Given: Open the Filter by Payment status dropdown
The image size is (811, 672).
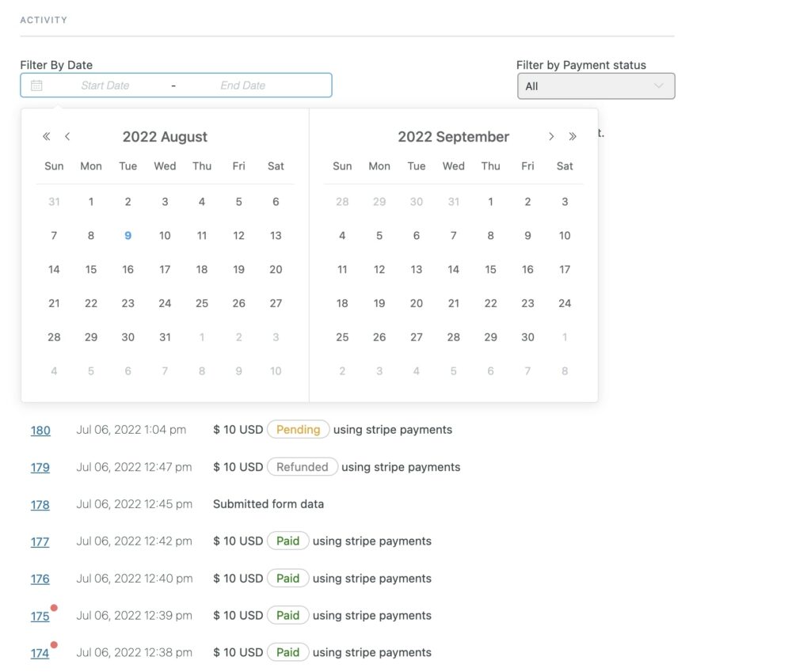Looking at the screenshot, I should tap(596, 85).
